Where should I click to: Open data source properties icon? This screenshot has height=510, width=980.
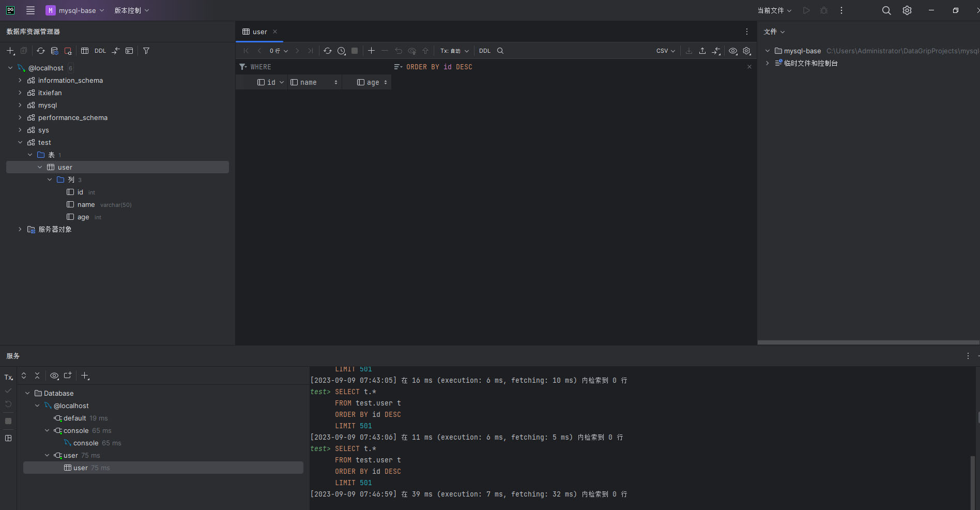click(54, 51)
